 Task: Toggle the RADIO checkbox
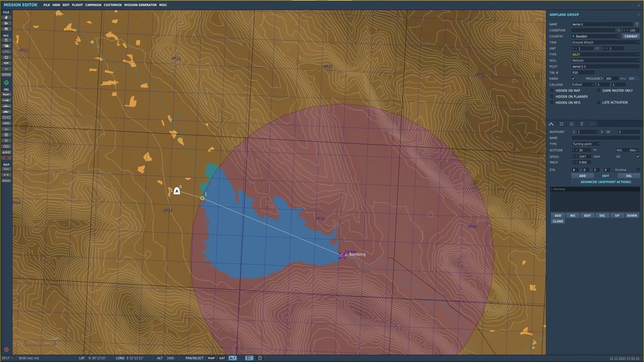[x=573, y=79]
